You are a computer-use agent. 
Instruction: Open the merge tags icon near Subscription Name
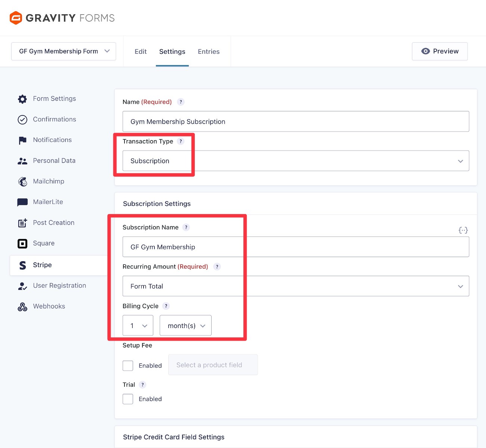[463, 230]
